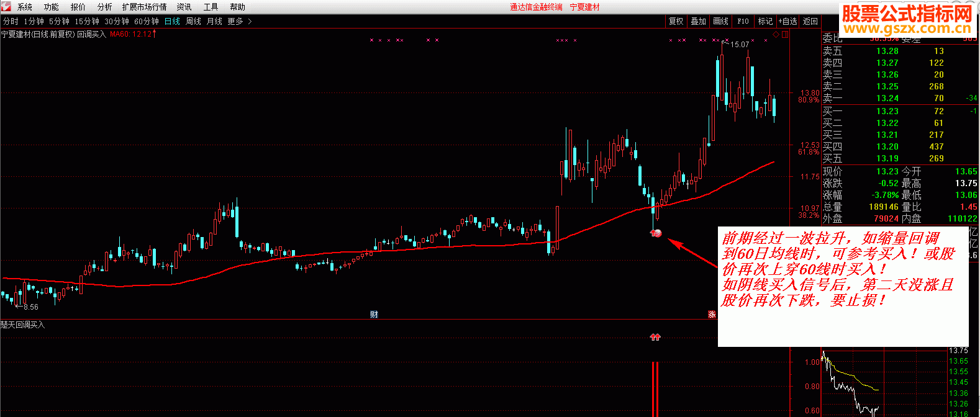
Task: Click the MA60: 12.12 indicator value
Action: 133,34
